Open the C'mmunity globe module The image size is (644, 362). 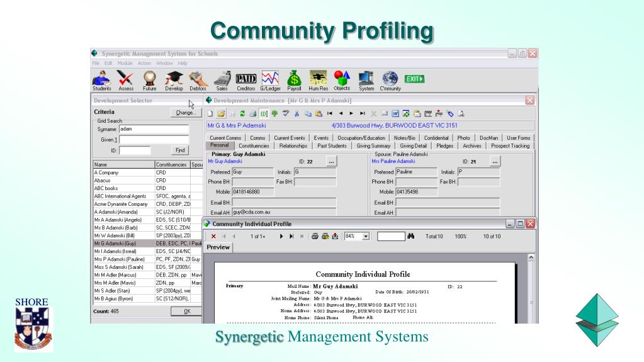coord(390,81)
